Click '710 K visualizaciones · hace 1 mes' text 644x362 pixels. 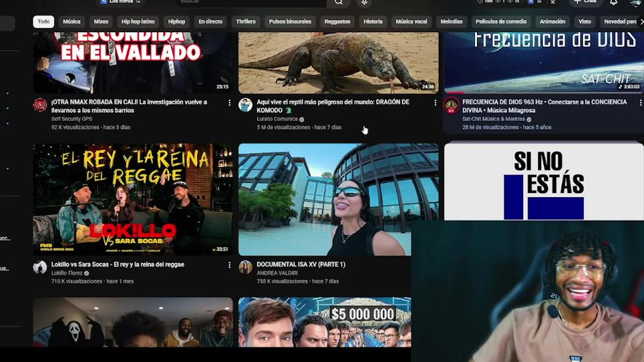click(92, 282)
